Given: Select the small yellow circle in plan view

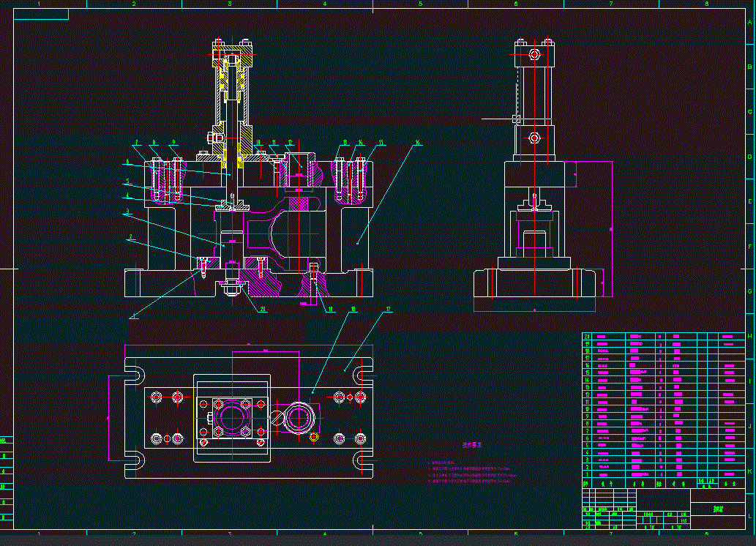Looking at the screenshot, I should tap(313, 437).
